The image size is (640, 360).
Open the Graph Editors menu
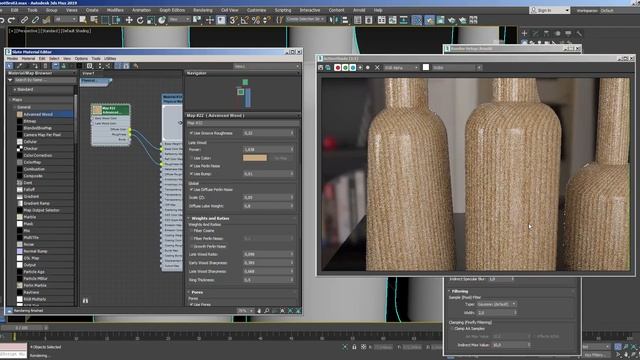[x=172, y=10]
